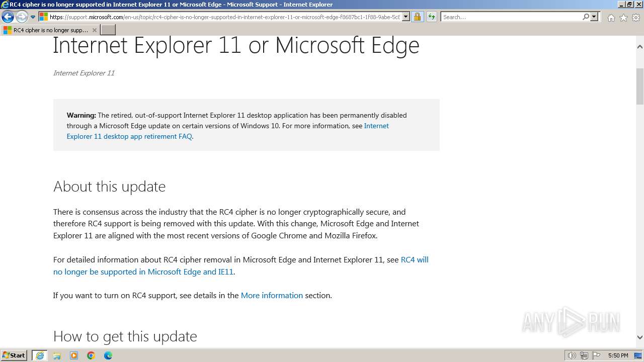Minimize the Internet Explorer window
644x362 pixels.
click(x=621, y=5)
